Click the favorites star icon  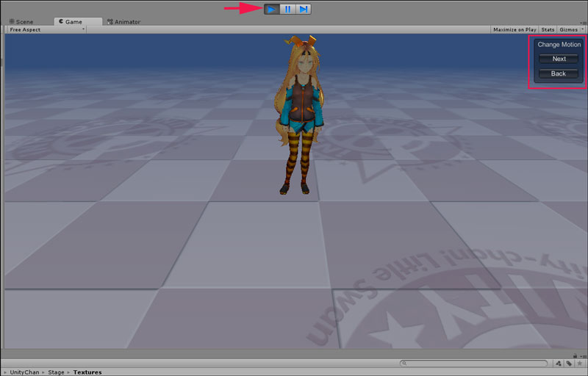580,364
